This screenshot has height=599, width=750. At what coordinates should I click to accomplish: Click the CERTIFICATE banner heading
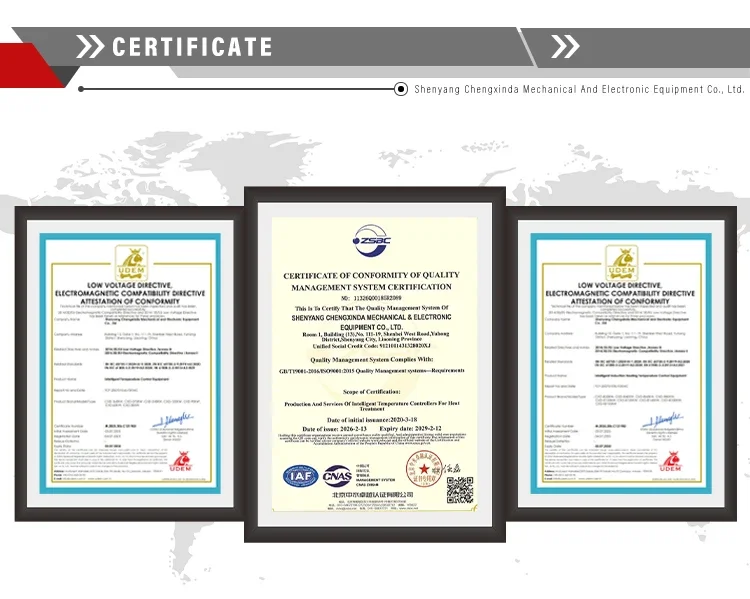click(x=192, y=47)
